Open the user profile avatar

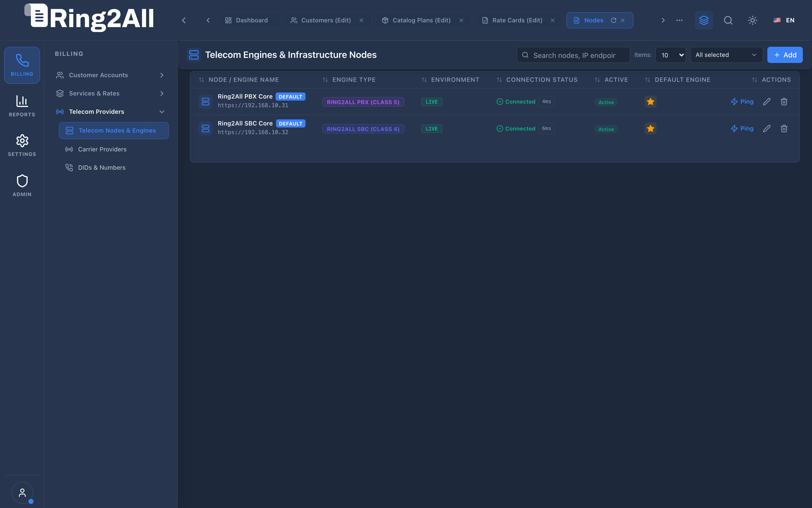pyautogui.click(x=22, y=493)
